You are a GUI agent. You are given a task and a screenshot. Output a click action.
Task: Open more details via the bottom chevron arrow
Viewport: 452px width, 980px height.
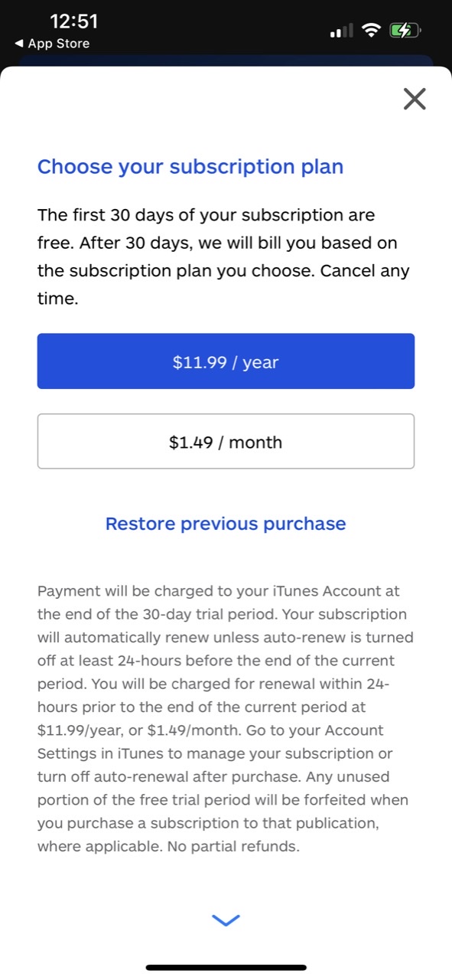point(225,920)
